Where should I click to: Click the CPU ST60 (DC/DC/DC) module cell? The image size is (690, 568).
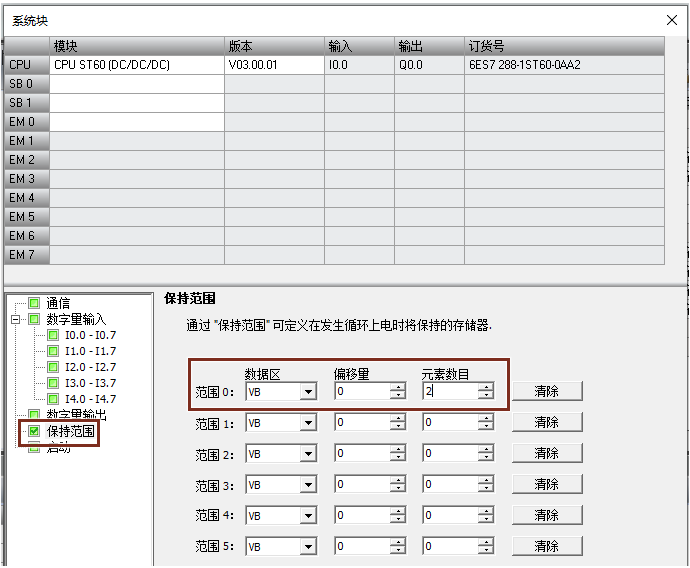(x=137, y=65)
